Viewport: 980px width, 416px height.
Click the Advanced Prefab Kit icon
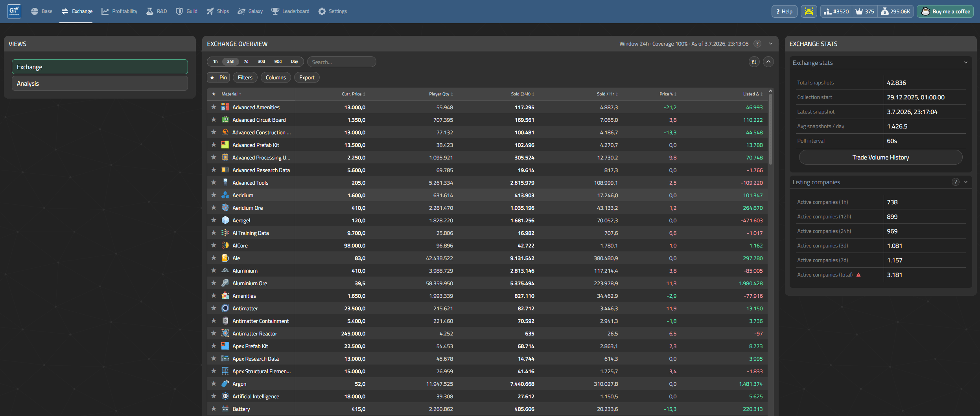pos(225,145)
